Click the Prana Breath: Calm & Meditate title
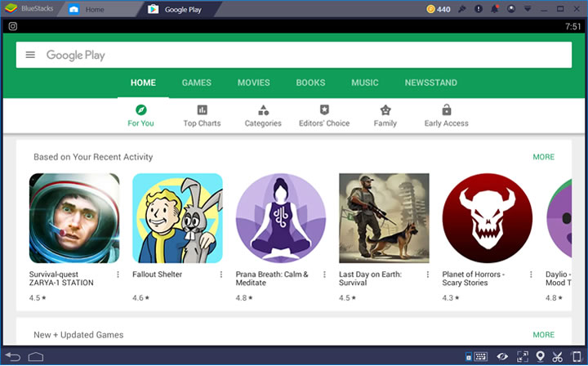This screenshot has width=588, height=366. click(x=272, y=279)
